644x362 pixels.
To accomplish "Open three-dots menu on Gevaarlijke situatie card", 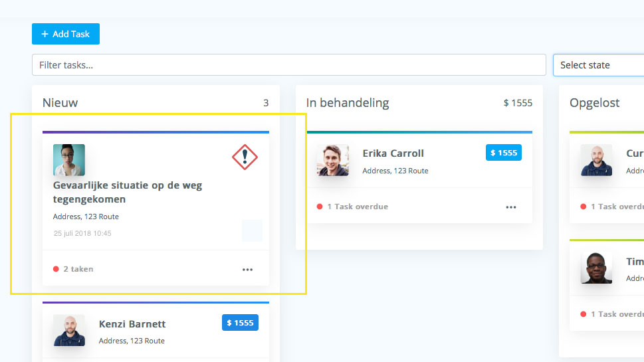I will click(247, 270).
